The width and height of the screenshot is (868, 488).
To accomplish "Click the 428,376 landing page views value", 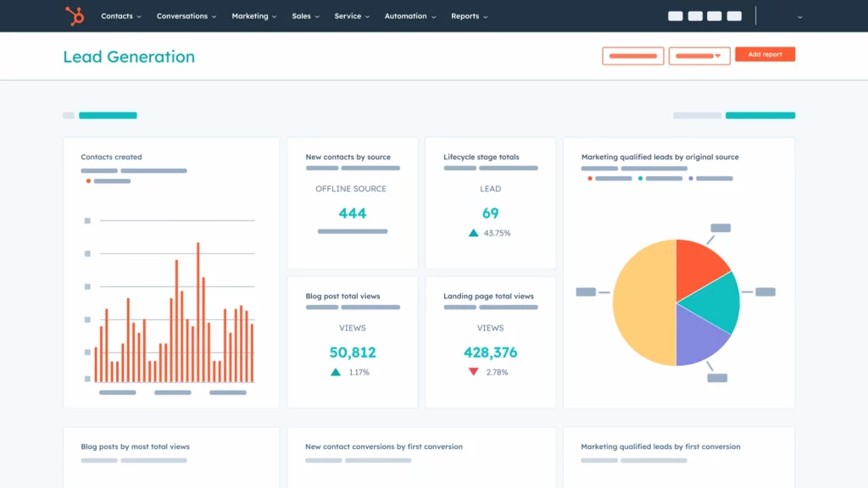I will tap(490, 352).
